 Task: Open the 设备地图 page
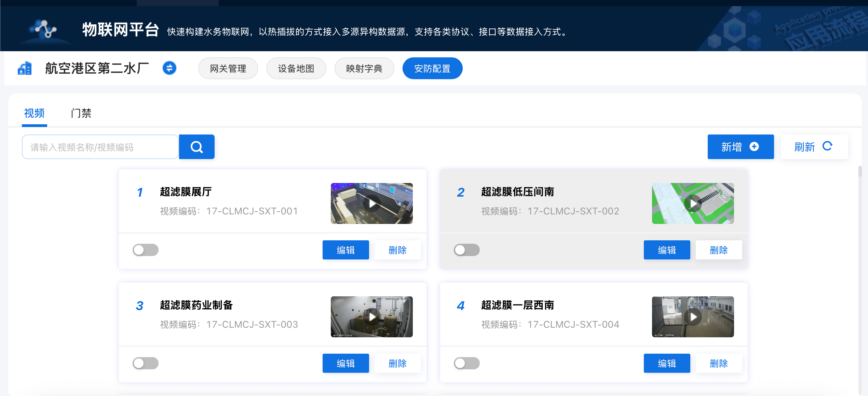(x=296, y=68)
